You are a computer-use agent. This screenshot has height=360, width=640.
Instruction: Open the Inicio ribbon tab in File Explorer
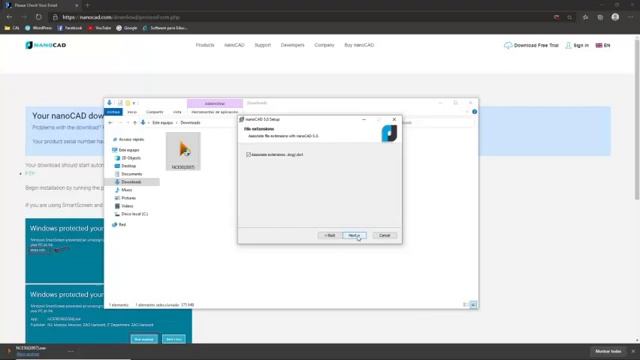(132, 112)
